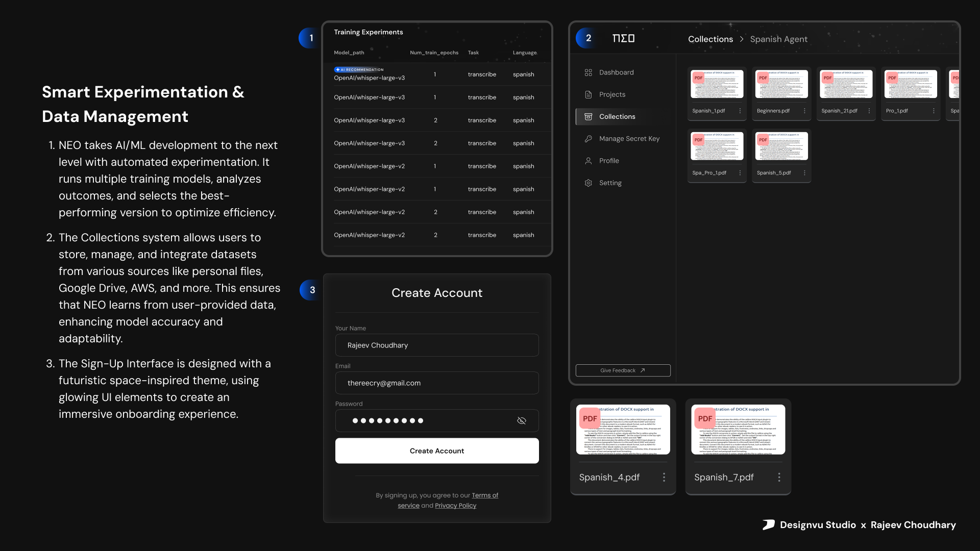This screenshot has width=980, height=551.
Task: Open three-dot menu for Spanish_7.pdf
Action: (779, 477)
